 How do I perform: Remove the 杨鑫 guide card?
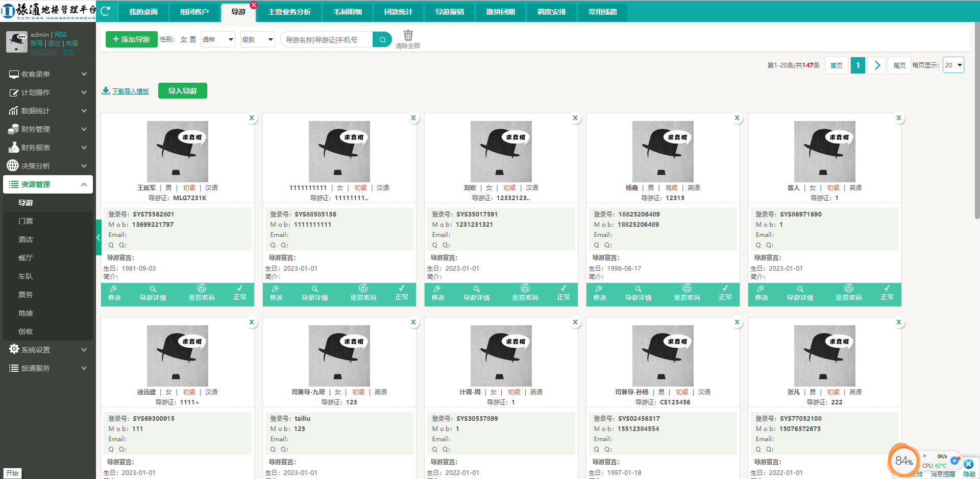737,118
